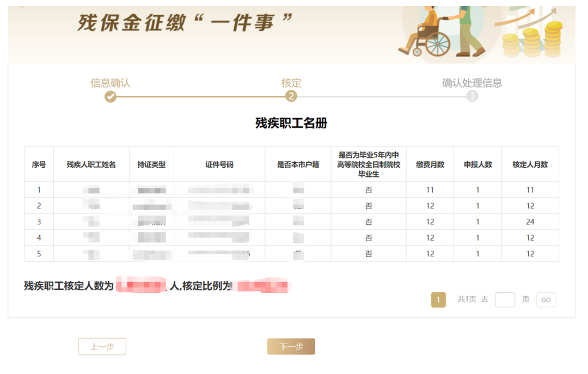Viewport: 588px width, 374px height.
Task: Click the 核定 step label
Action: pos(291,83)
